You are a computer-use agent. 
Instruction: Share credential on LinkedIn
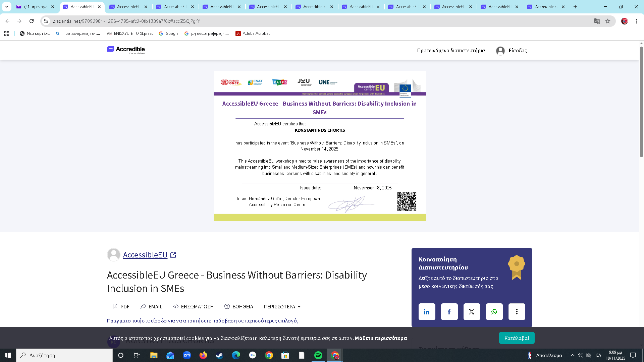tap(427, 312)
